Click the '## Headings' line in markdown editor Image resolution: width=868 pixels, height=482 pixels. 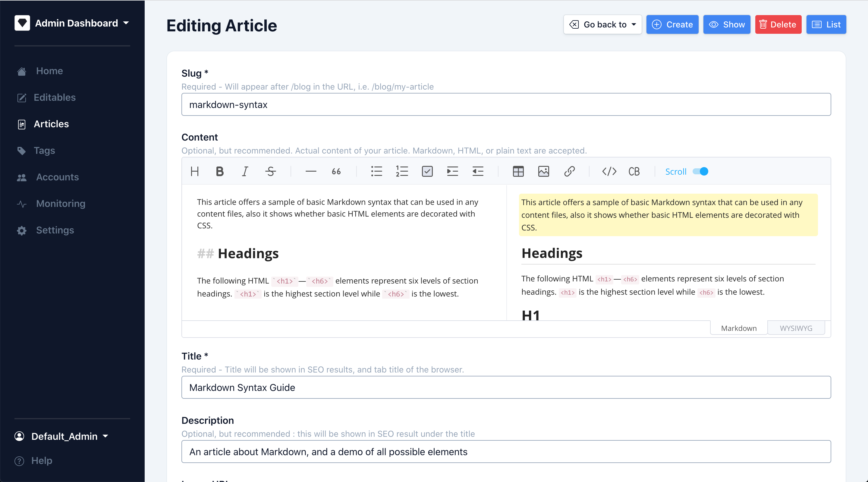pyautogui.click(x=238, y=254)
